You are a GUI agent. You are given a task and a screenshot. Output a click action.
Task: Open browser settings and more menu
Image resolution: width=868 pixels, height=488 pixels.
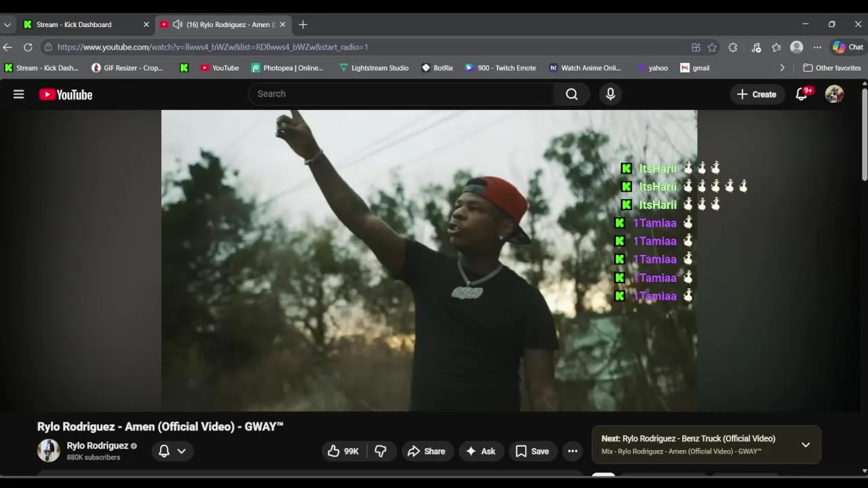[x=817, y=47]
